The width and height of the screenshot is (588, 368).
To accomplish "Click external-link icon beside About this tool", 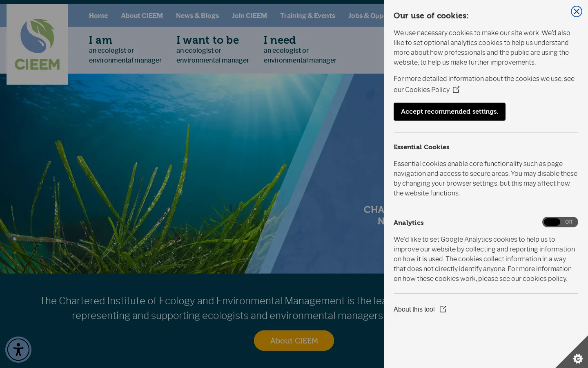I will tap(443, 309).
